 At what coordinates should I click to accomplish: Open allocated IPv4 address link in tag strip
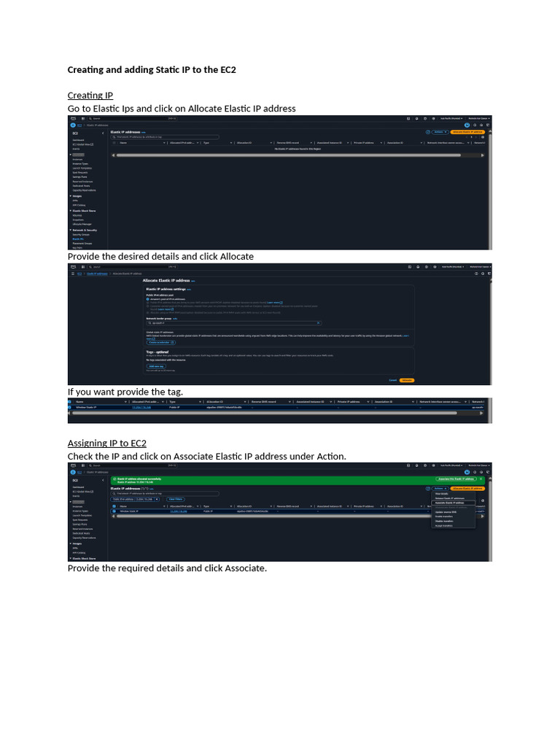(x=141, y=407)
